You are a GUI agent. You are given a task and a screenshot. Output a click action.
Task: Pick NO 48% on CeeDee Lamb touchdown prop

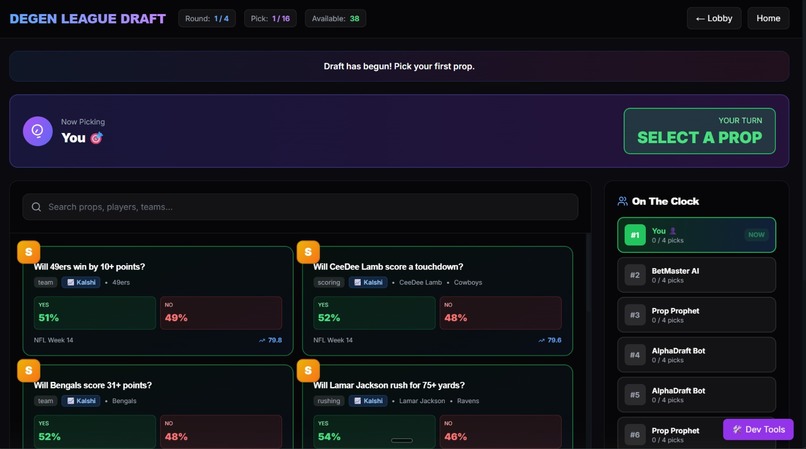click(x=501, y=313)
